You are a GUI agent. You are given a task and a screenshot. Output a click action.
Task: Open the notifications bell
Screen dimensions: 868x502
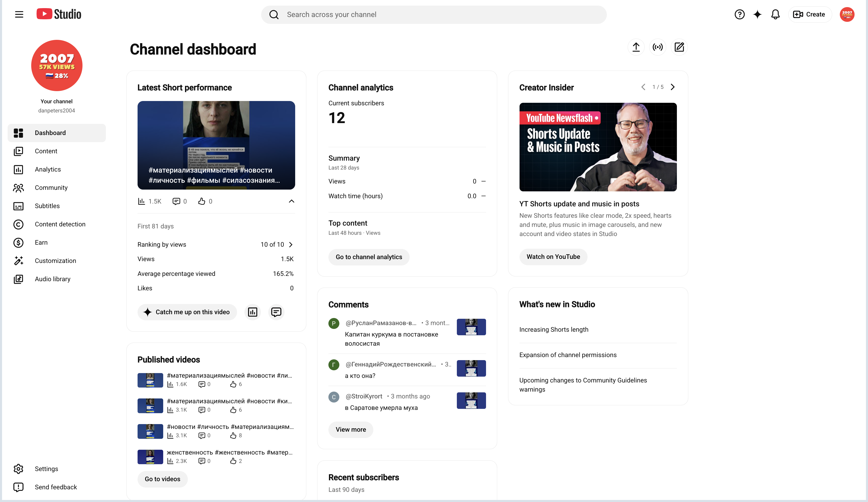point(775,14)
